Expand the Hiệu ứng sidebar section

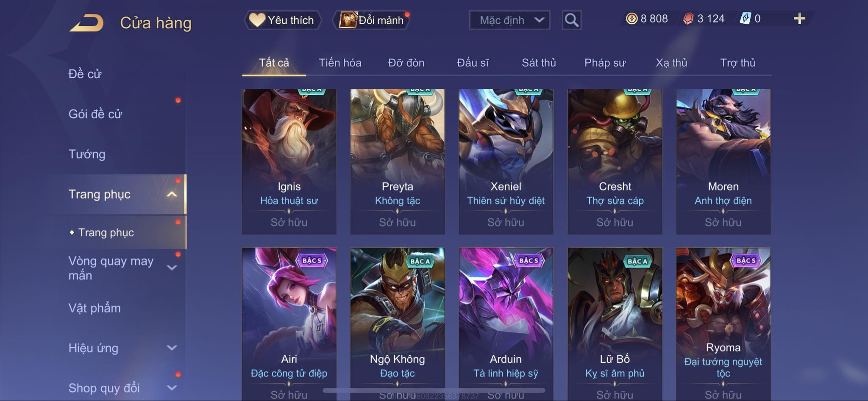coord(172,348)
